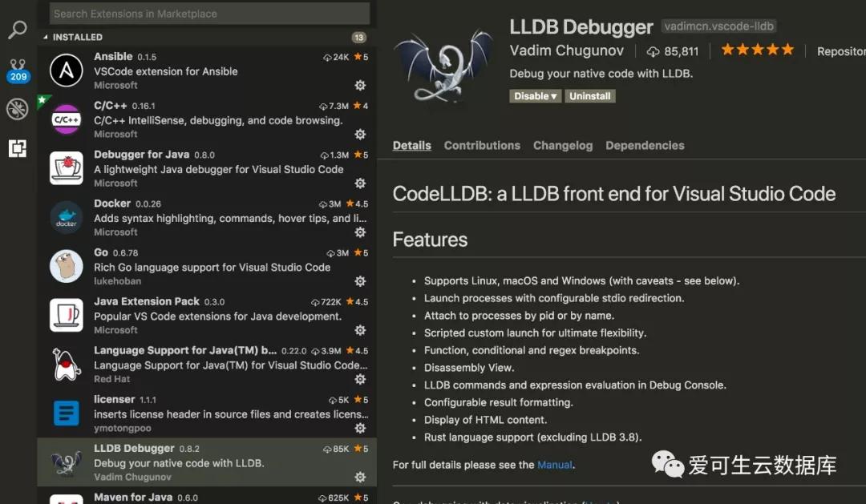The image size is (866, 504).
Task: Switch to the Contributions tab
Action: 482,145
